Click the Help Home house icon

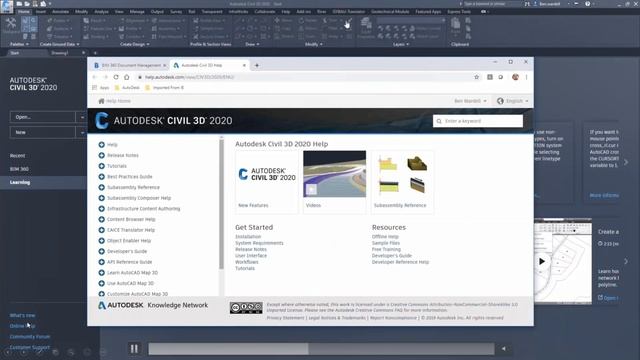pyautogui.click(x=101, y=101)
